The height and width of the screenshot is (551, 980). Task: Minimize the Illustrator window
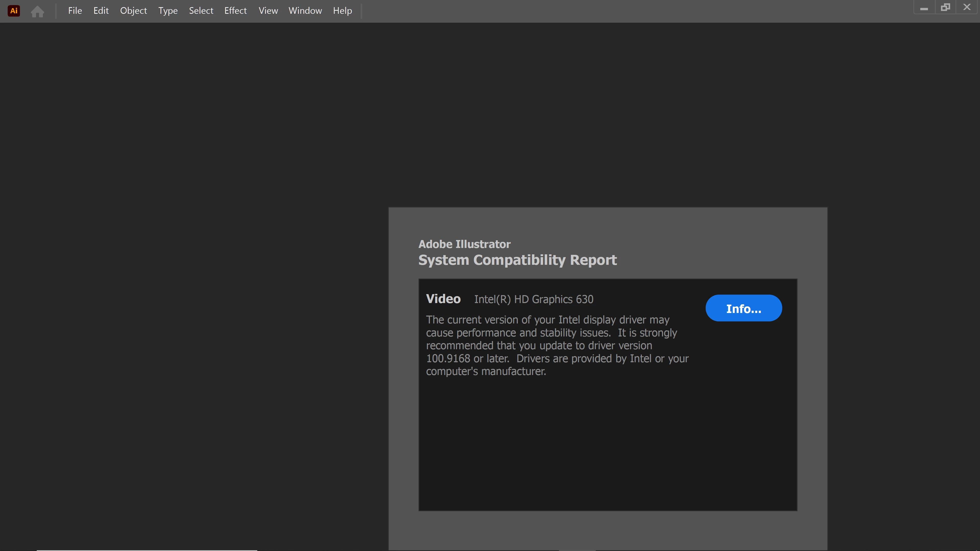point(924,8)
